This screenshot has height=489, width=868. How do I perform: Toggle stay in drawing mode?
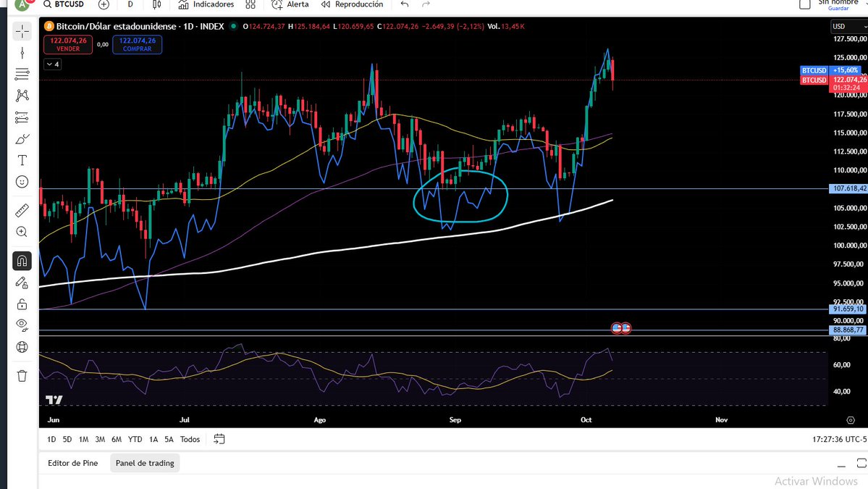coord(22,283)
